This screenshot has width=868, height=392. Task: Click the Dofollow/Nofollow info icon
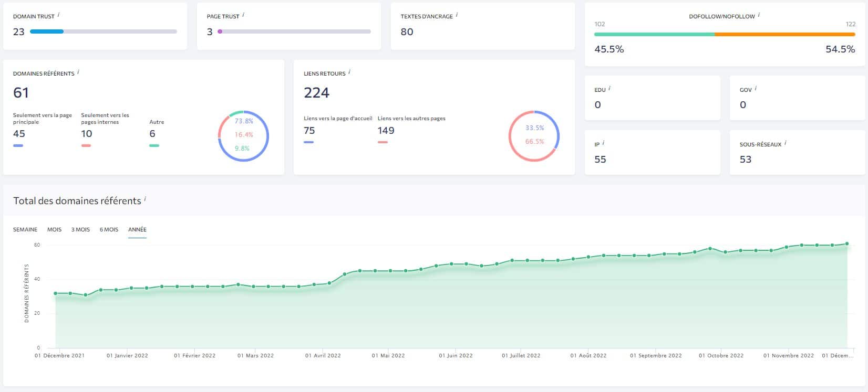point(759,15)
